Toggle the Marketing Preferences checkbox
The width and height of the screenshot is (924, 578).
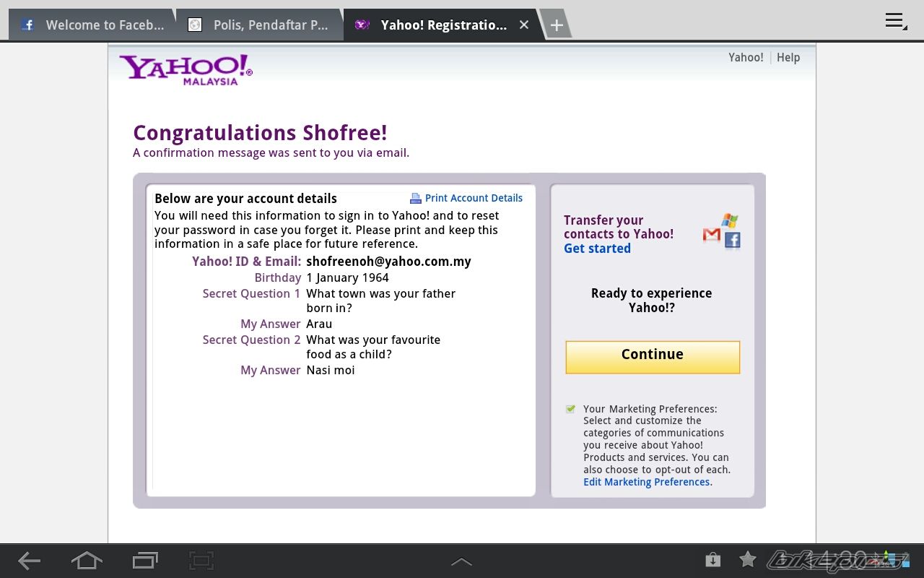click(x=571, y=409)
